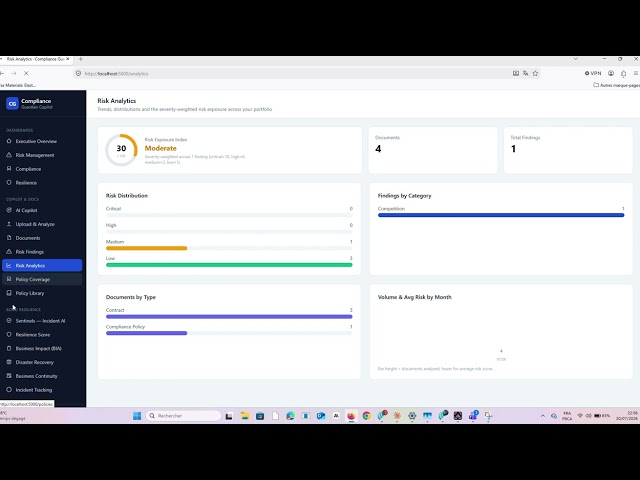Open Disaster Recovery section
This screenshot has width=640, height=480.
(x=42, y=362)
